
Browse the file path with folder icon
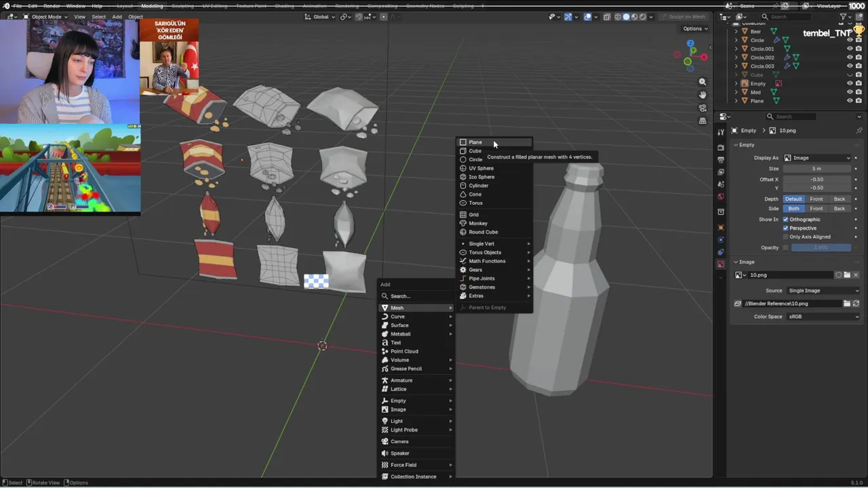pyautogui.click(x=847, y=304)
